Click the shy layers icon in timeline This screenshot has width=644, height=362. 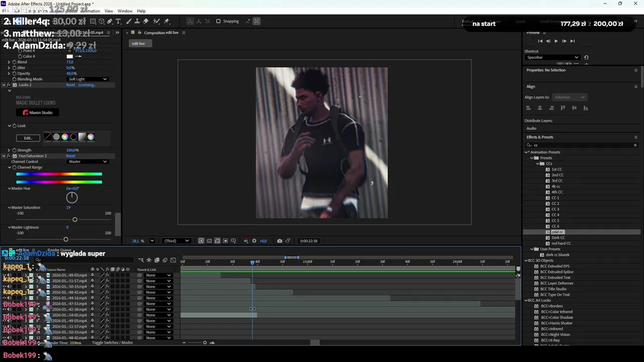[x=149, y=260]
